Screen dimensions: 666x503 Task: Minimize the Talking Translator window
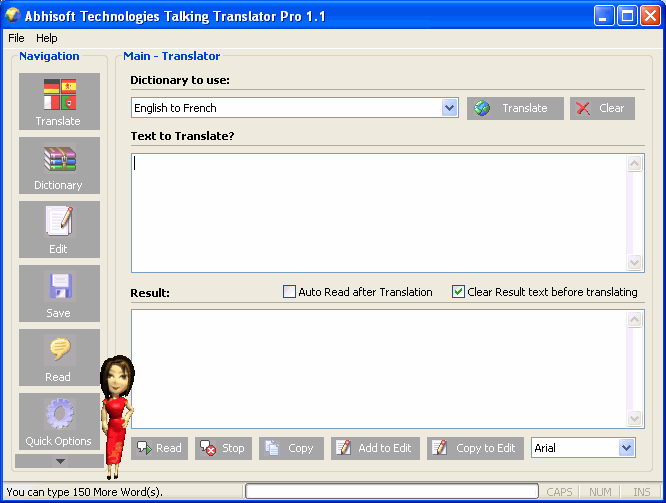click(604, 16)
